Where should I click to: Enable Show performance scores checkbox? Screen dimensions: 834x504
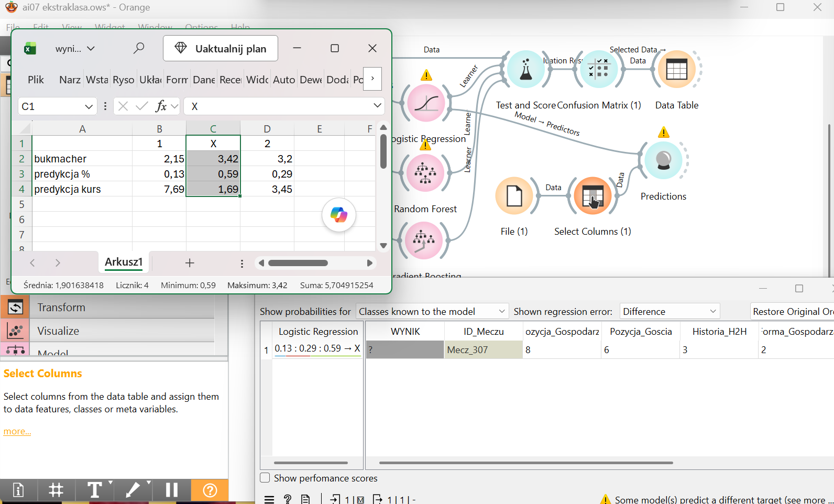(x=265, y=478)
